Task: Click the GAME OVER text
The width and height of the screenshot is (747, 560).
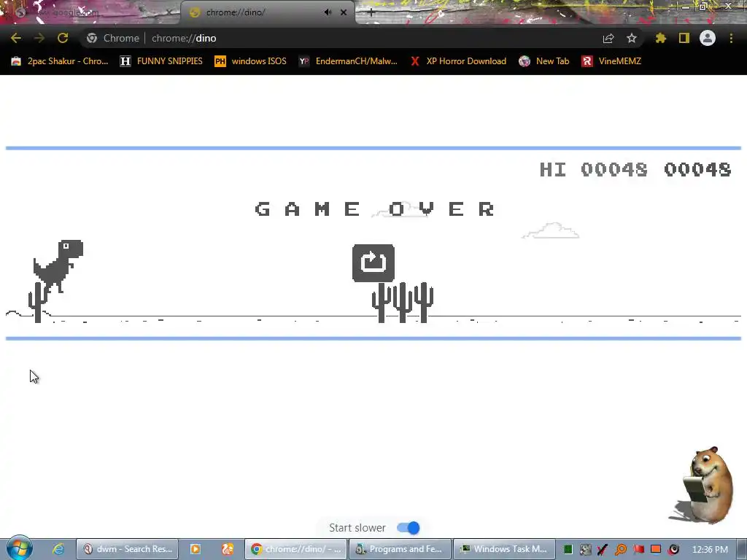Action: [x=376, y=209]
